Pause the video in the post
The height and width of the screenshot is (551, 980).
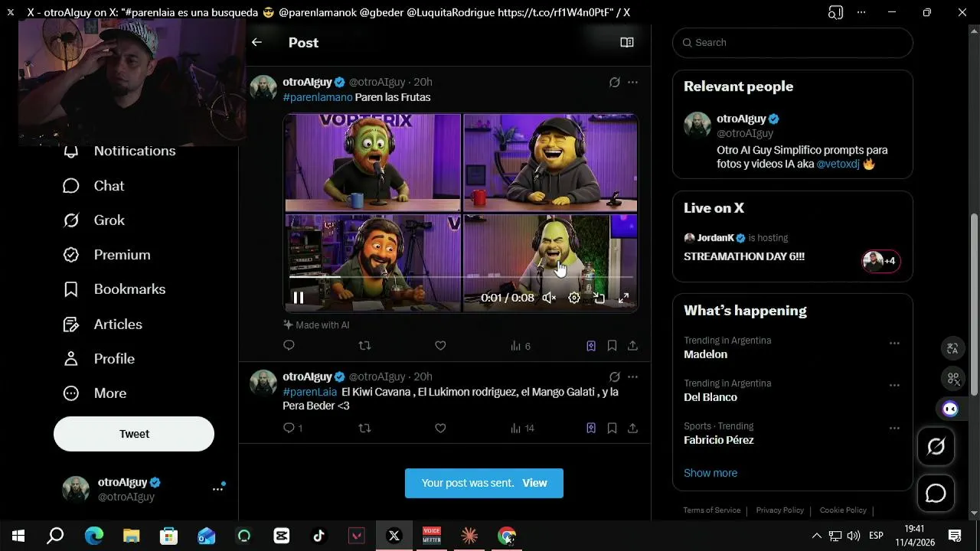(299, 298)
